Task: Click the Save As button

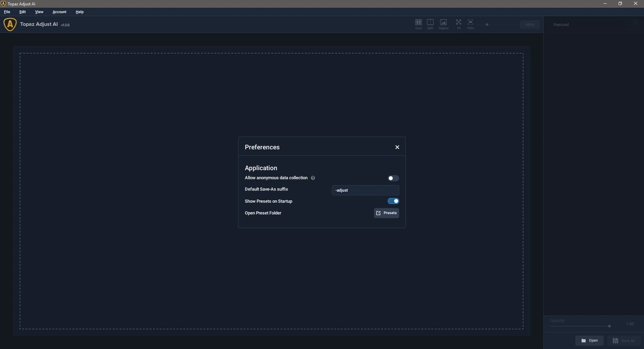Action: click(x=624, y=340)
